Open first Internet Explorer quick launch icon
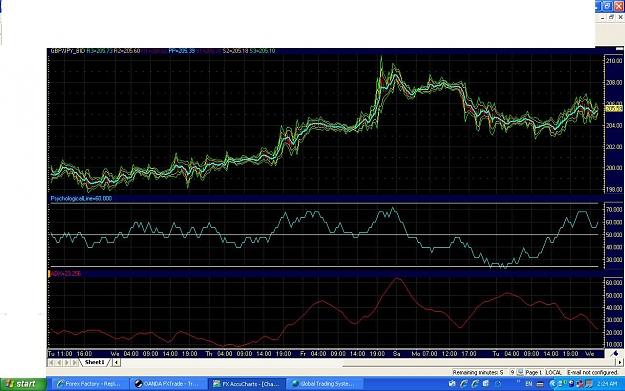625x391 pixels. pos(464,384)
